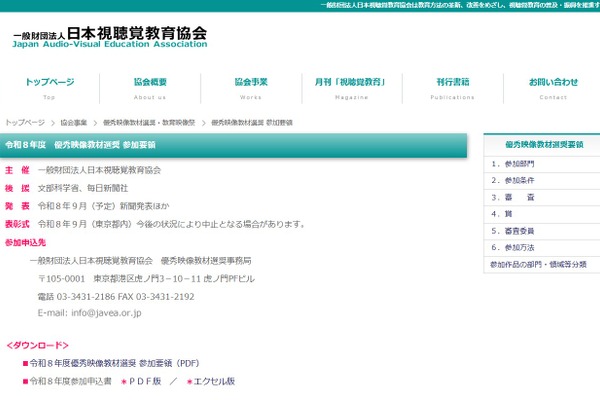
Task: Click the info@javea.or.jp email address
Action: point(106,313)
